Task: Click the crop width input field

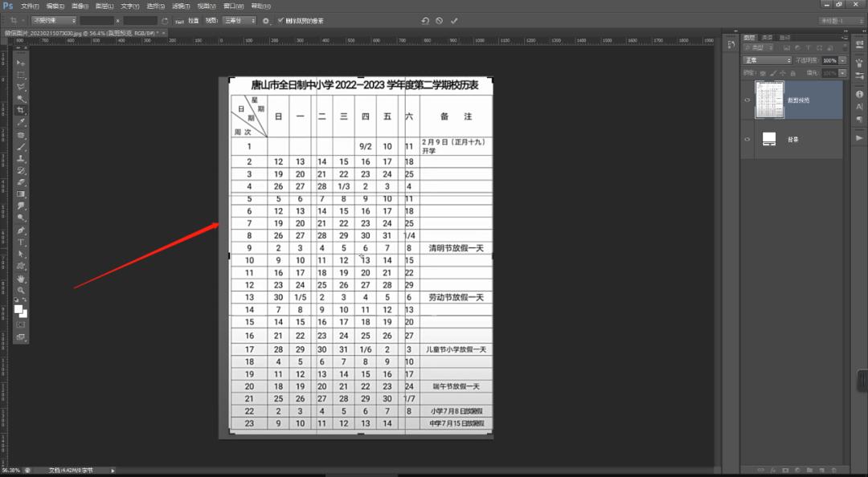Action: pos(96,20)
